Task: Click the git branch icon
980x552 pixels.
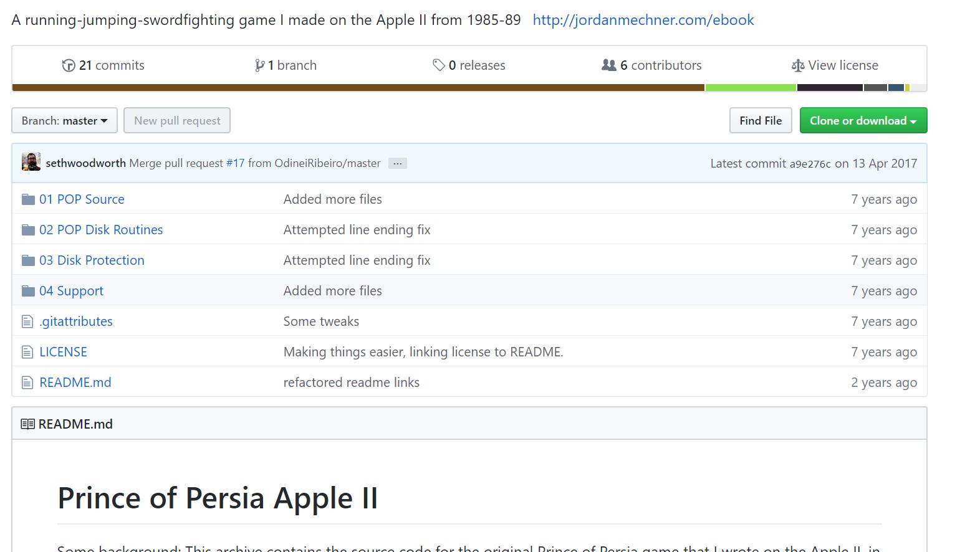Action: (259, 65)
